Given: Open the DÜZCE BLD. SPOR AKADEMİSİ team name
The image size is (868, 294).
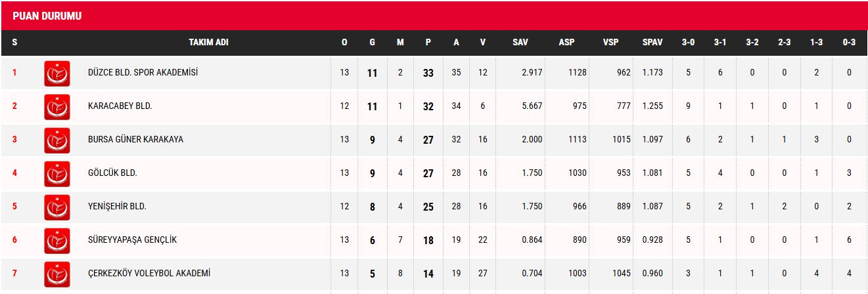Looking at the screenshot, I should point(143,72).
